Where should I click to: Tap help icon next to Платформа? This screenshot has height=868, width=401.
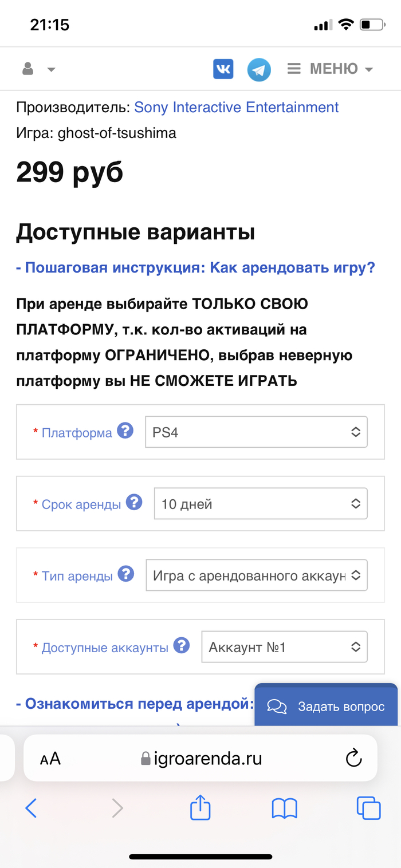[x=125, y=431]
